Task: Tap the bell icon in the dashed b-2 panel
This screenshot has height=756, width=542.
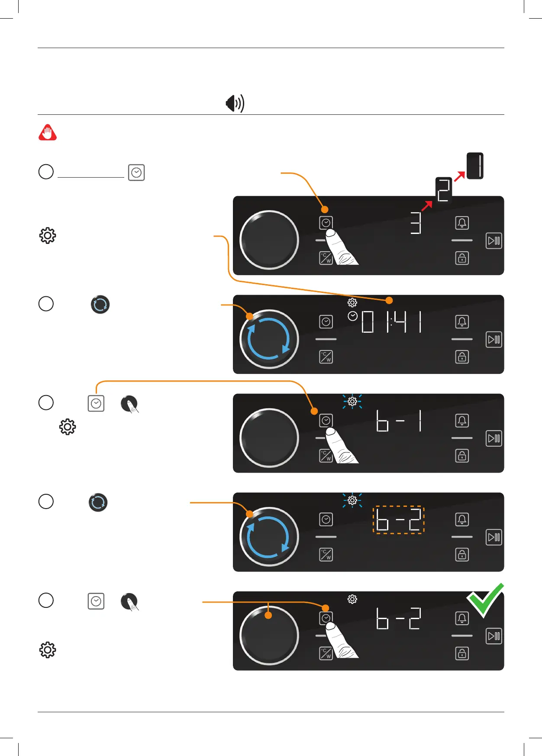Action: tap(462, 519)
